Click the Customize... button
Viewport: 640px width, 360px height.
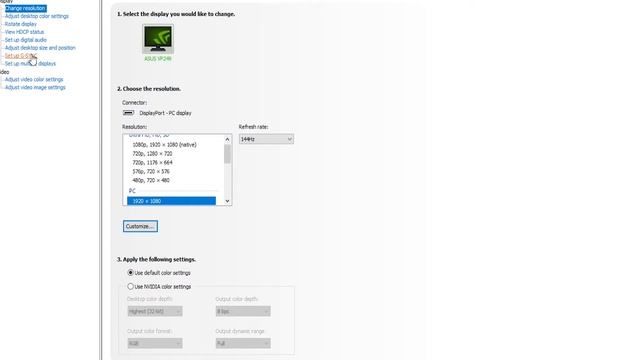click(140, 226)
